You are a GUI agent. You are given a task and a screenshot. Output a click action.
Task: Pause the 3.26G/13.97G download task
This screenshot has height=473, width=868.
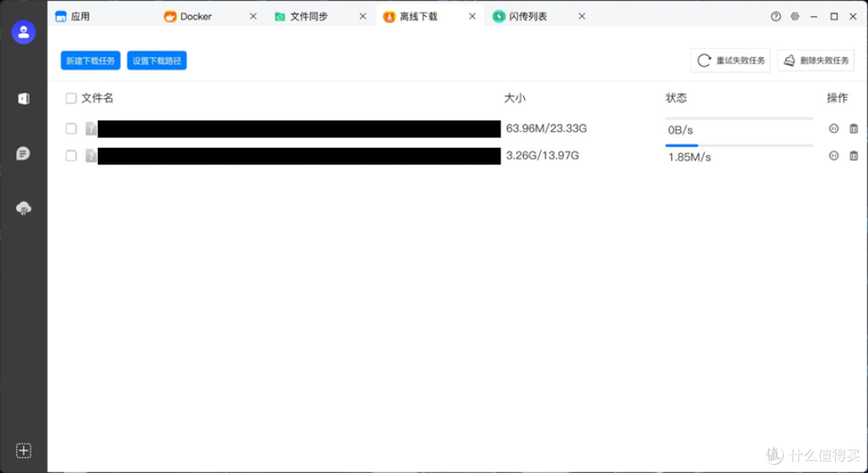pyautogui.click(x=833, y=156)
